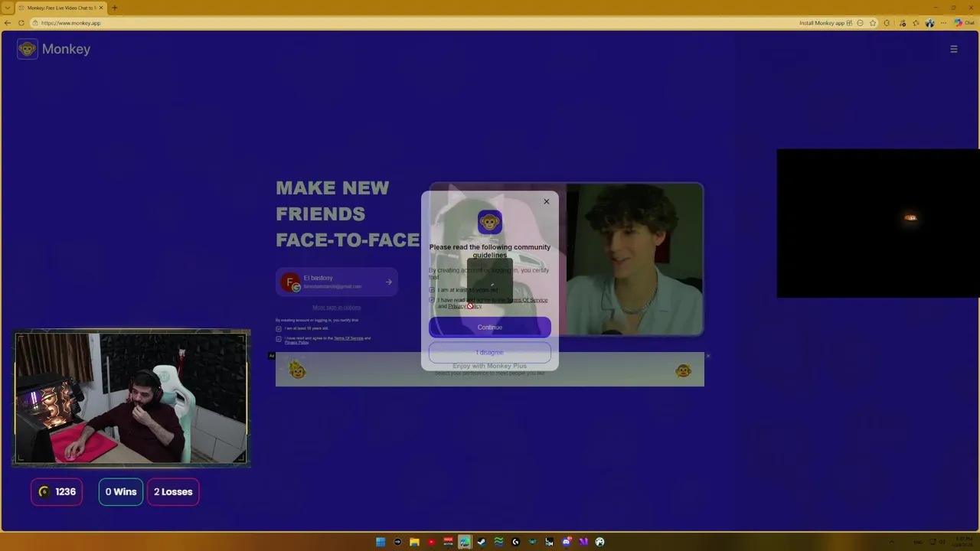Open Privacy Policy link below sign-in

tap(296, 343)
